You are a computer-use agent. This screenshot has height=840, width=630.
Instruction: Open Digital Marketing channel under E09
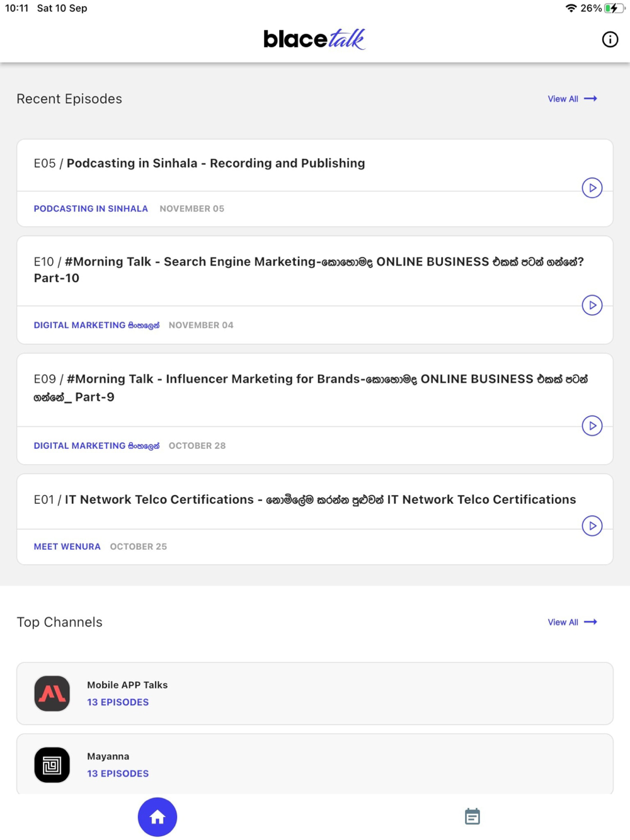96,445
